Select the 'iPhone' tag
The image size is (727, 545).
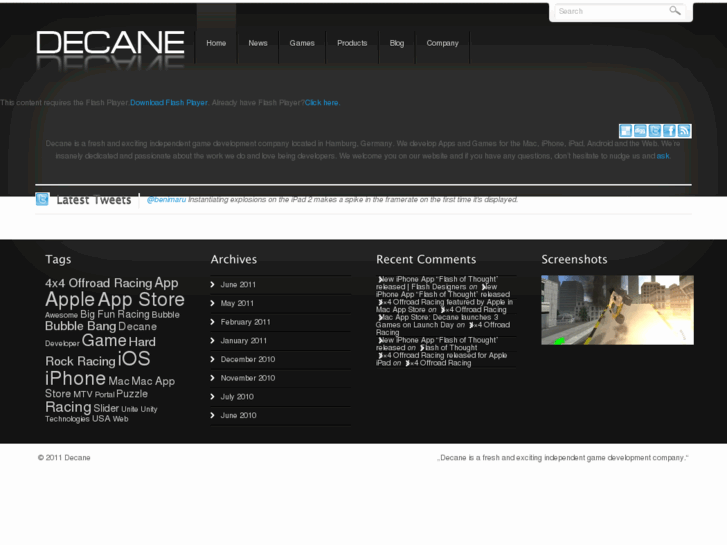75,378
